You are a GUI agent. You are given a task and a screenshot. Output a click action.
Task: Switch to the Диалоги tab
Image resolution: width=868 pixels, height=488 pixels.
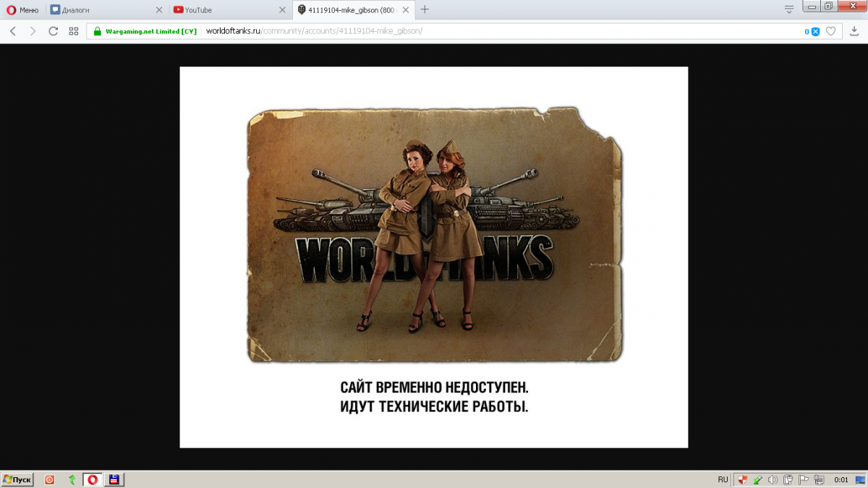(101, 9)
